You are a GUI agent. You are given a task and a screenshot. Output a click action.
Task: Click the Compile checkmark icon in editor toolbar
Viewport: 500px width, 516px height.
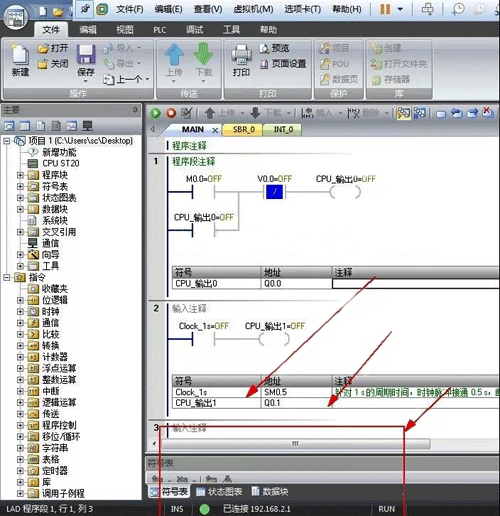pos(186,113)
